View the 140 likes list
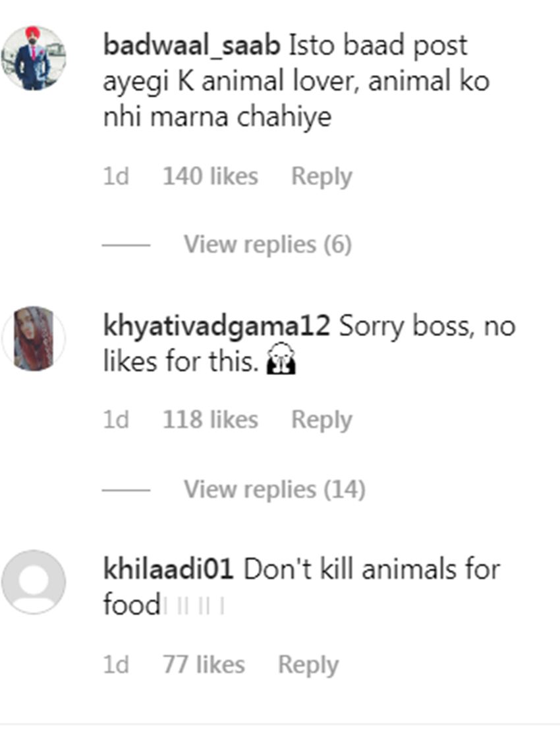560x740 pixels. [210, 177]
